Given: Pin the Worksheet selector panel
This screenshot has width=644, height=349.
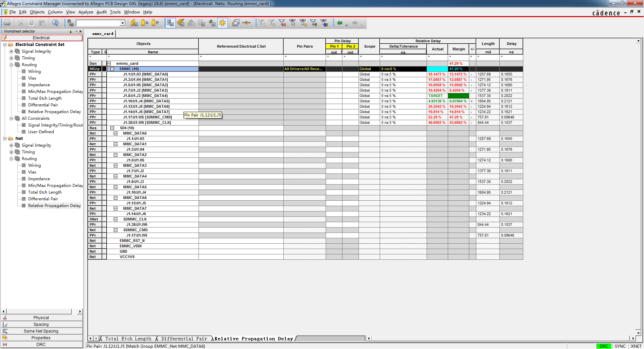Looking at the screenshot, I should 71,32.
